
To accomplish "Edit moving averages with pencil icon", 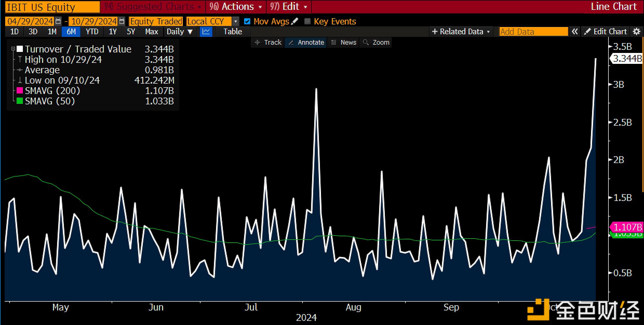I will point(294,21).
